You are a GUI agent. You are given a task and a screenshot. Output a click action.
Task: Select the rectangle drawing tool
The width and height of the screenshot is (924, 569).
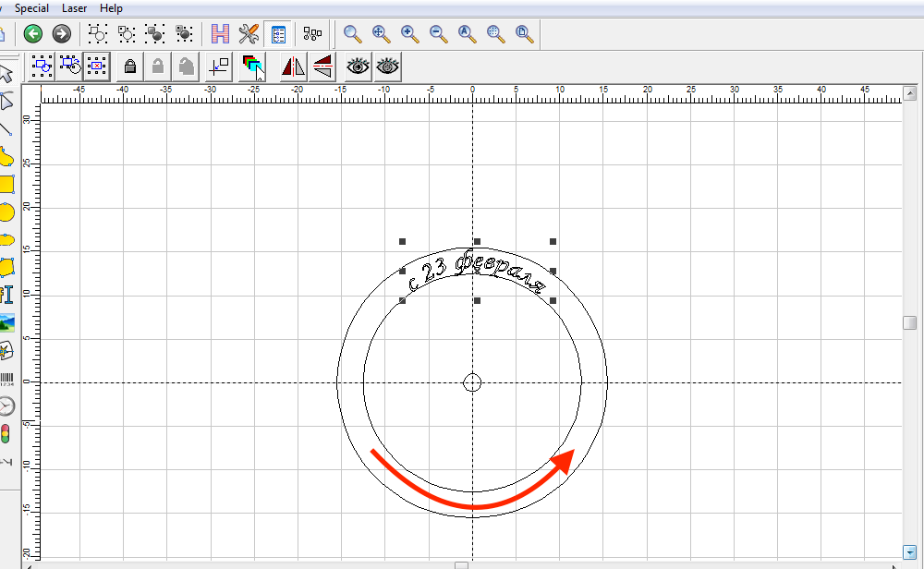coord(6,184)
